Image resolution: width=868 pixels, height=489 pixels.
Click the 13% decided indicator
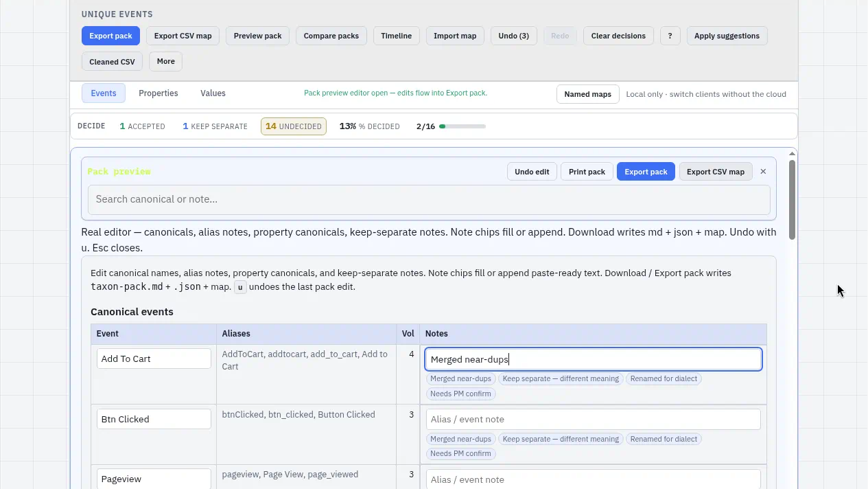(x=369, y=126)
